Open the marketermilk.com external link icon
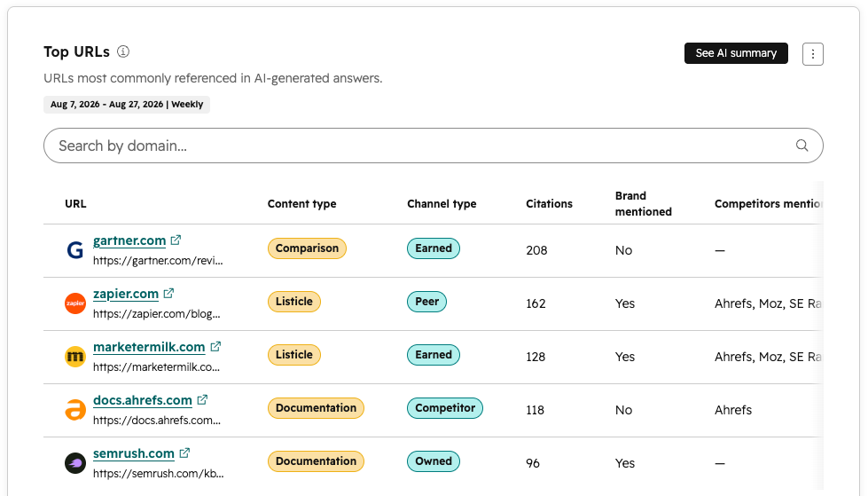868x496 pixels. [x=215, y=346]
